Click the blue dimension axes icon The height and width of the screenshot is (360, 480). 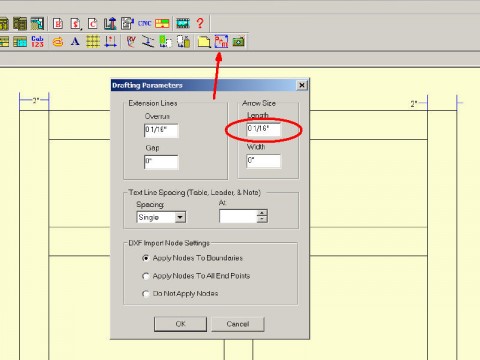click(110, 42)
